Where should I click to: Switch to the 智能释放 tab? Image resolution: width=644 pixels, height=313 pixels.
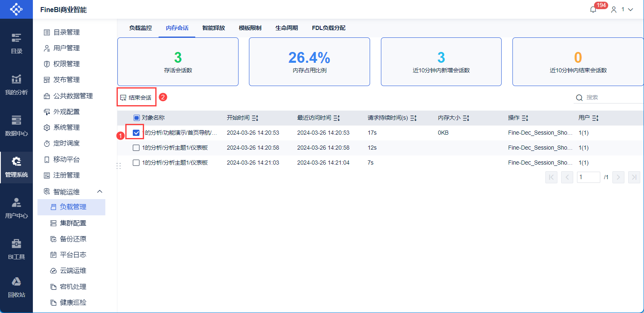[x=214, y=28]
